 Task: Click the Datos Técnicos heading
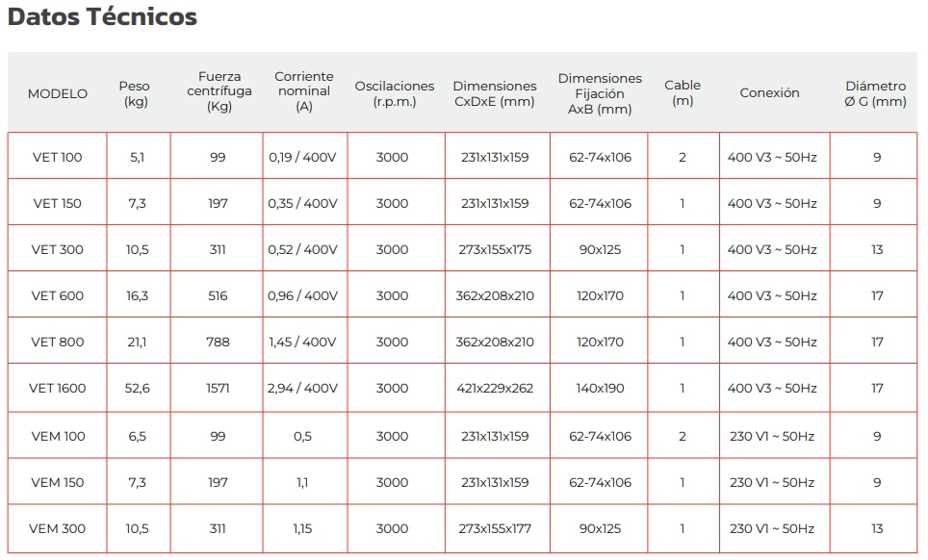(102, 16)
